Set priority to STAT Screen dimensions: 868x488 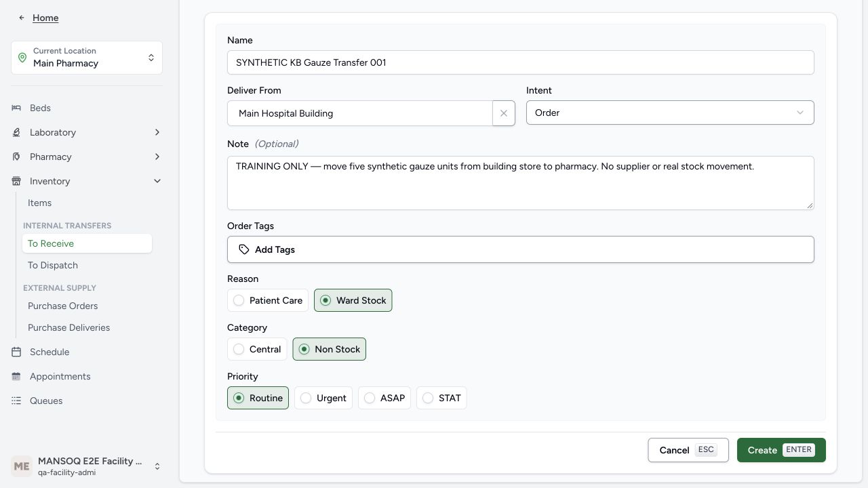[441, 398]
